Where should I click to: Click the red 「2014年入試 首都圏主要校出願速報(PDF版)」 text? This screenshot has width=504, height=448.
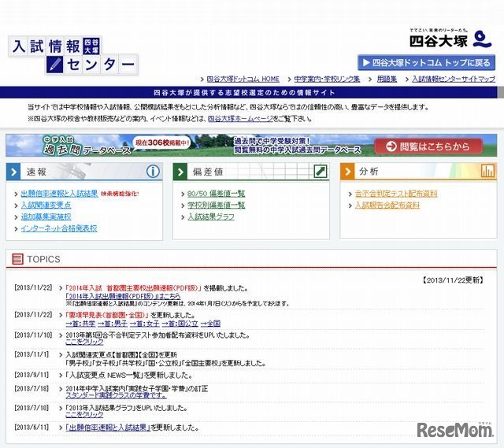tap(133, 288)
